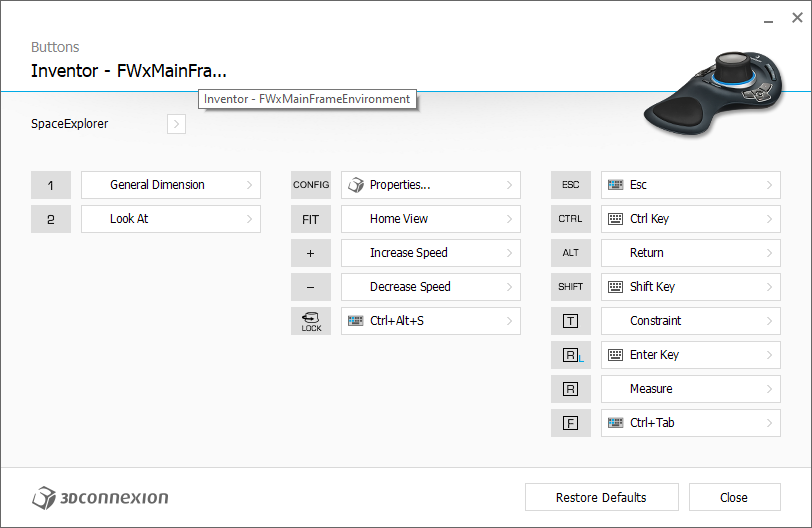Open the Increase Speed assignment
This screenshot has width=812, height=528.
coord(431,253)
